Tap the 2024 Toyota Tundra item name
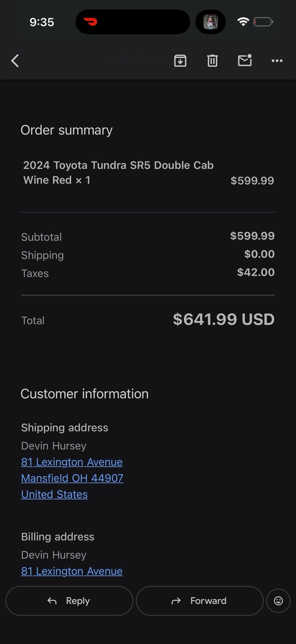The image size is (296, 644). (118, 172)
